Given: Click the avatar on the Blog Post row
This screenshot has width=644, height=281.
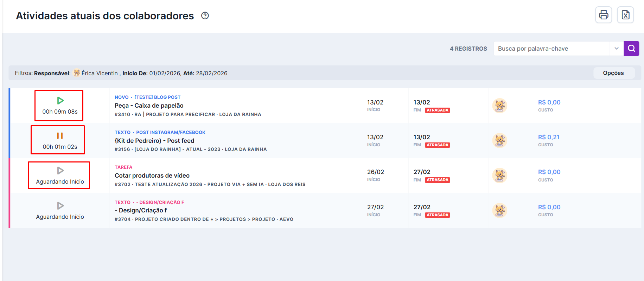Looking at the screenshot, I should [499, 106].
